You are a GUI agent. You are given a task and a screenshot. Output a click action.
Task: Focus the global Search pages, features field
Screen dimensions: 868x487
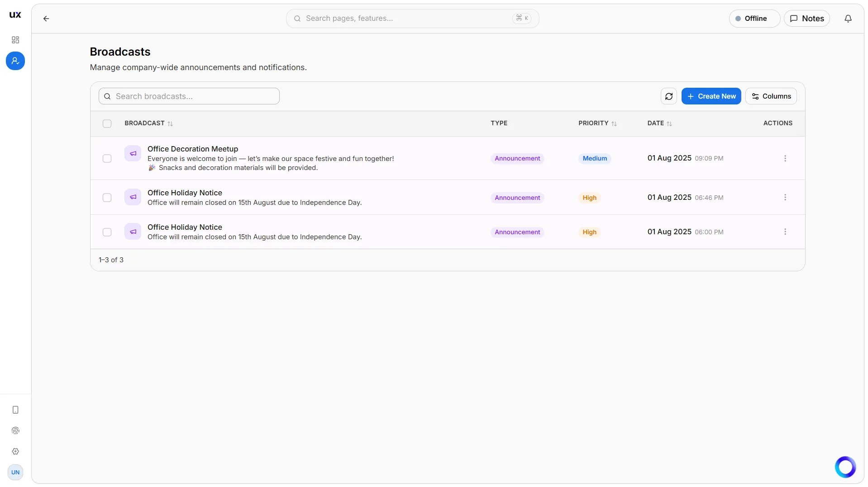point(412,19)
